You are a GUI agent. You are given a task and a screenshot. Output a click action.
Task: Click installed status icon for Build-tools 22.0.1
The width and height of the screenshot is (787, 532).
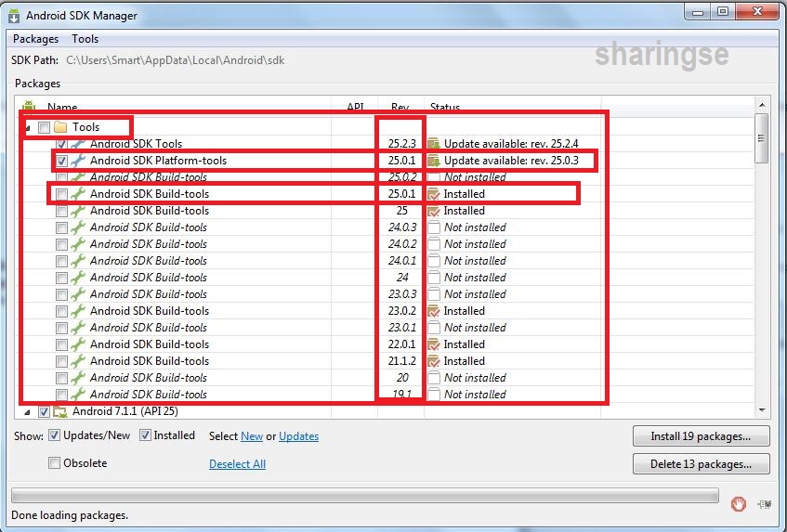click(434, 344)
